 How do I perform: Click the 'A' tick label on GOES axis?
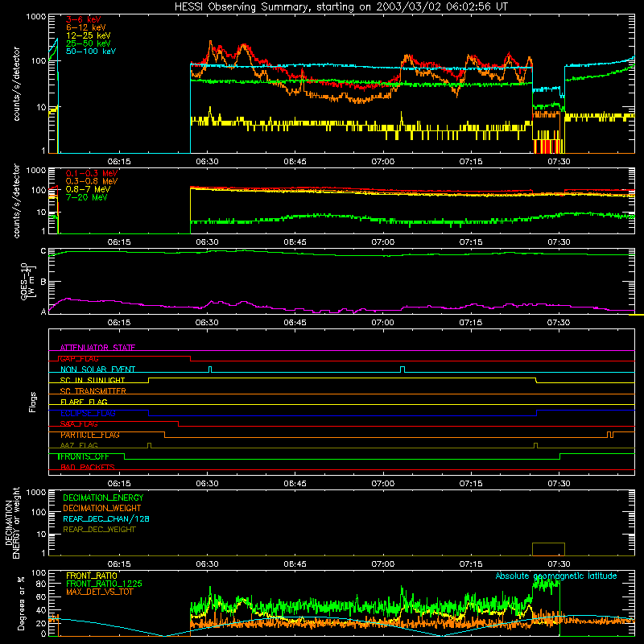click(43, 312)
